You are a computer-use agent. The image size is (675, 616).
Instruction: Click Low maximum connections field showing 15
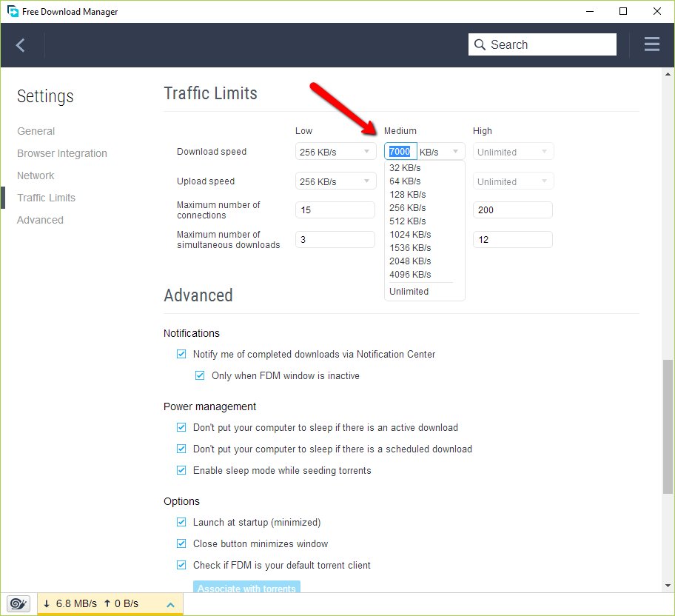(x=335, y=210)
